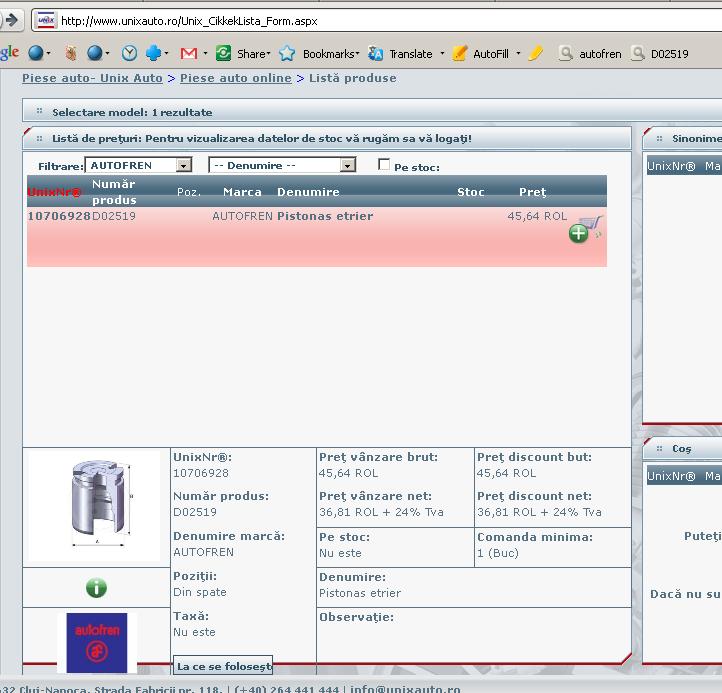Click the Nu este stock value

(x=340, y=553)
